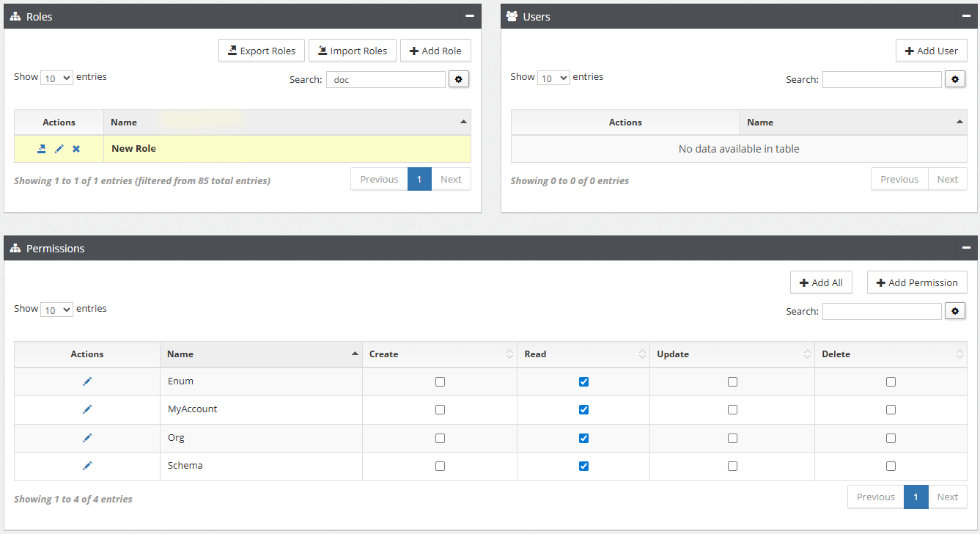Click the export icon for New Role row

[x=42, y=149]
